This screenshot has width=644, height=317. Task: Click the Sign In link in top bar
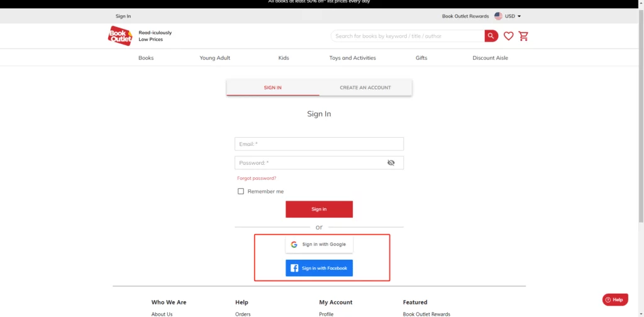coord(123,16)
